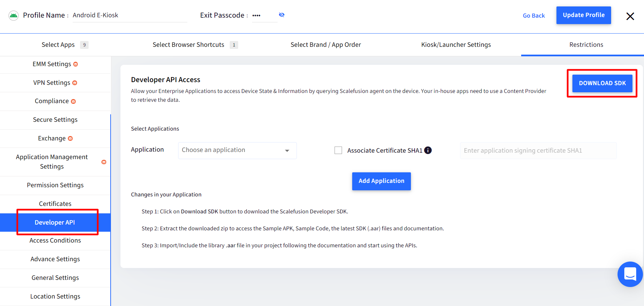644x306 pixels.
Task: Click the Android profile icon
Action: pos(14,16)
